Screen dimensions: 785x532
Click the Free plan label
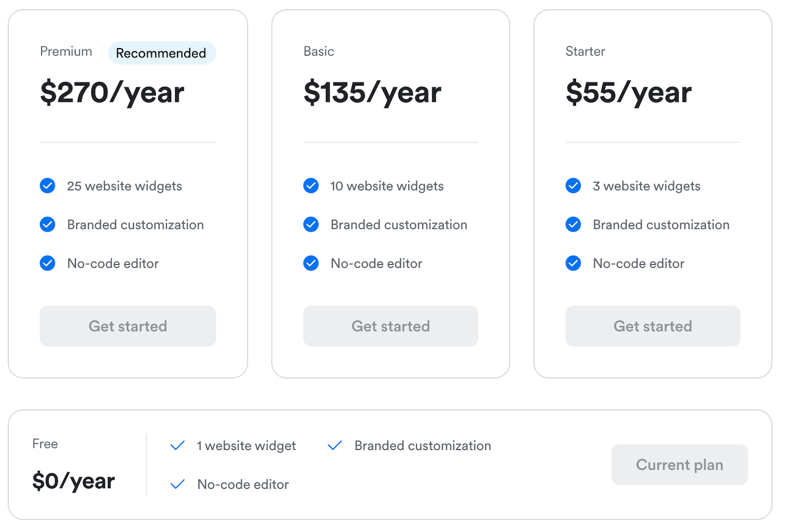tap(45, 444)
